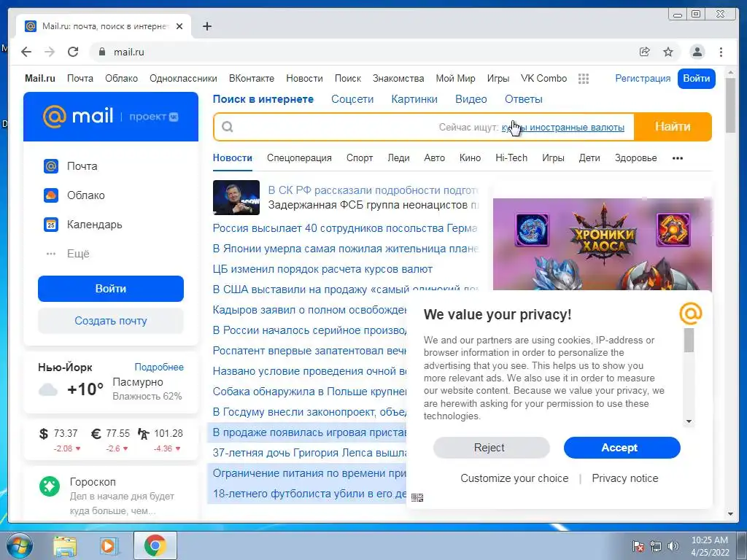The height and width of the screenshot is (560, 747).
Task: Click the Календарь calendar icon in sidebar
Action: point(51,225)
